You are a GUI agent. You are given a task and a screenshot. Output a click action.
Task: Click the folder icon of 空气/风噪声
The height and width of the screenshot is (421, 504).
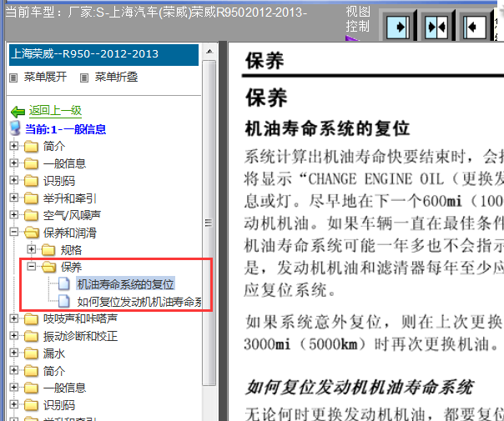click(31, 215)
